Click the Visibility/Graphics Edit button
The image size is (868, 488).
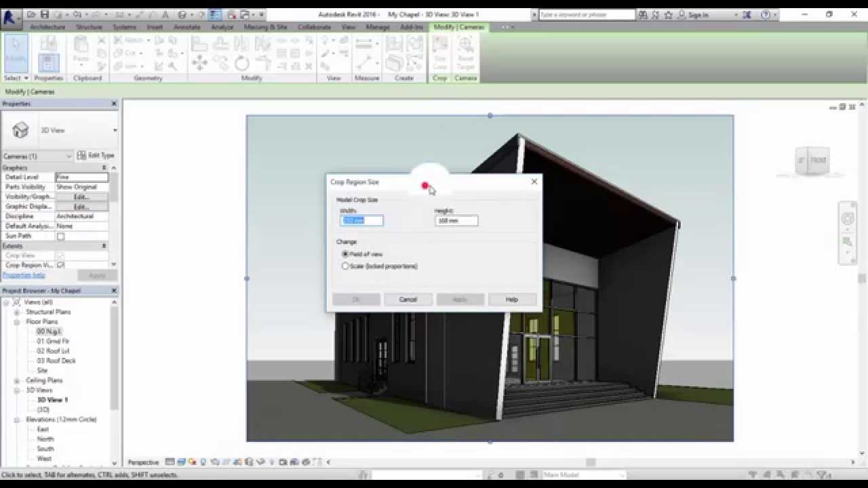click(x=81, y=197)
